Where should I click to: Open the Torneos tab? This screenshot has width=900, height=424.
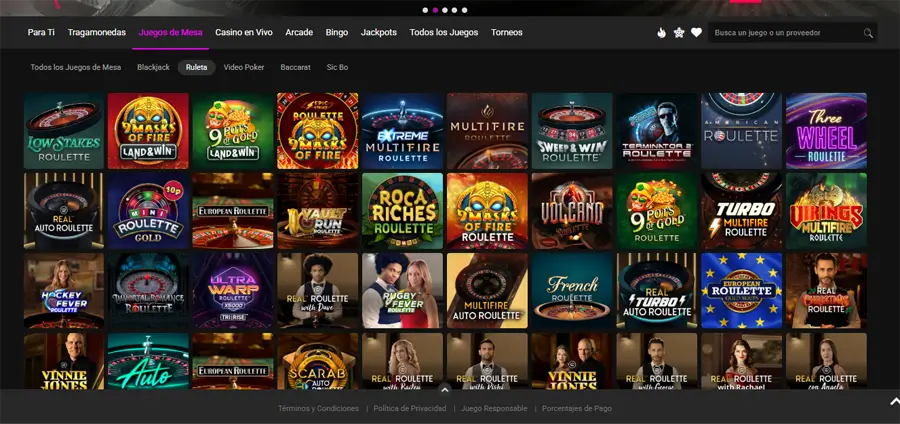point(507,33)
